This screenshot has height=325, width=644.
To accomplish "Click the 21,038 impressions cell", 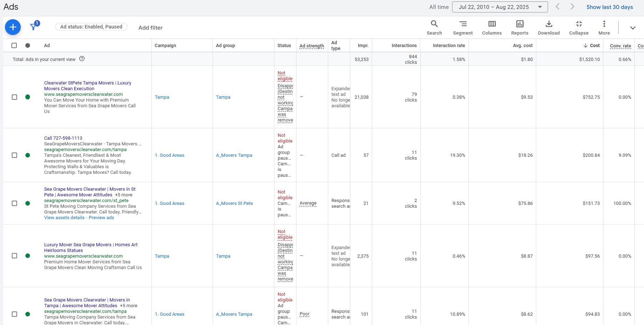I will click(361, 97).
